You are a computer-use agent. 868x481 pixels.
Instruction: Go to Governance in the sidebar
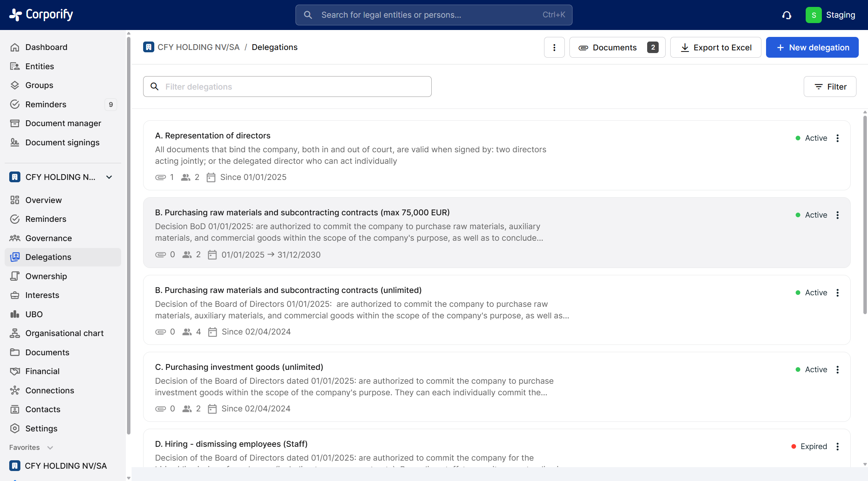[48, 238]
